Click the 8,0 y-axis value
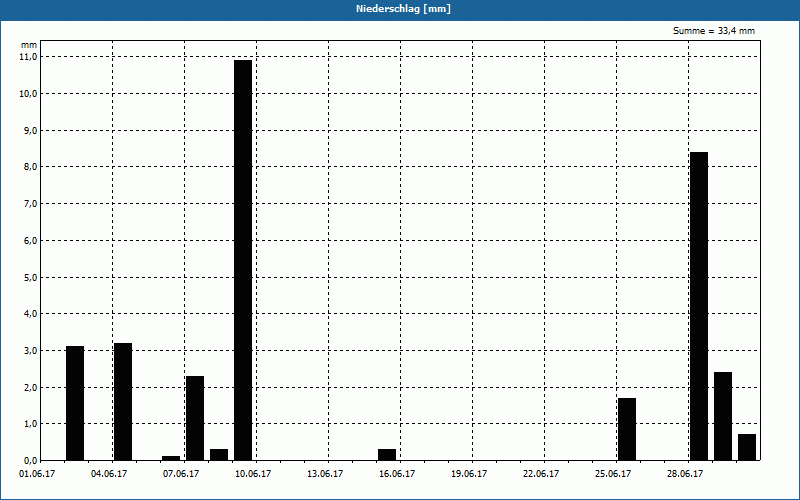Viewport: 800px width, 500px height. click(31, 167)
